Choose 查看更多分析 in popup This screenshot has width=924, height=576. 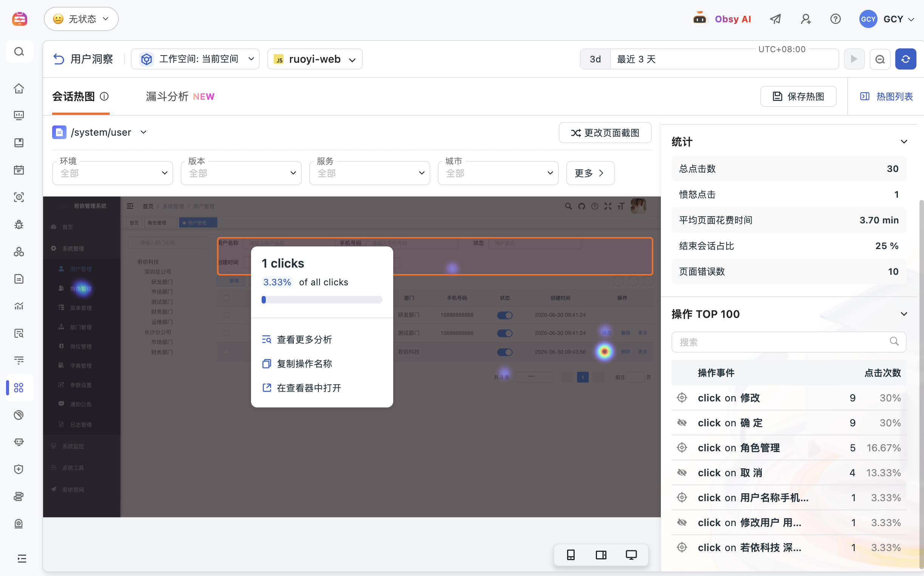(x=297, y=339)
